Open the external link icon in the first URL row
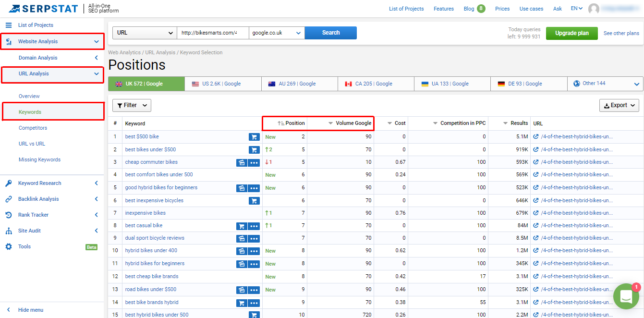This screenshot has width=644, height=318. click(x=536, y=137)
